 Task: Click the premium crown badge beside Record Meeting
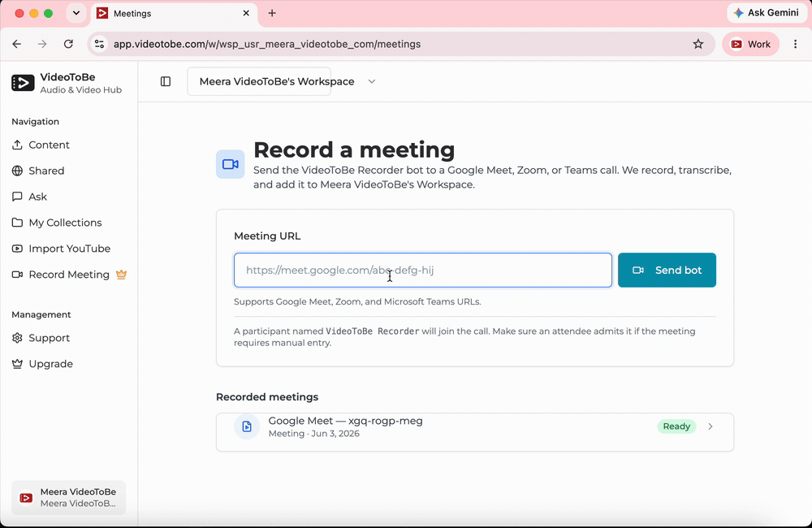pyautogui.click(x=121, y=274)
